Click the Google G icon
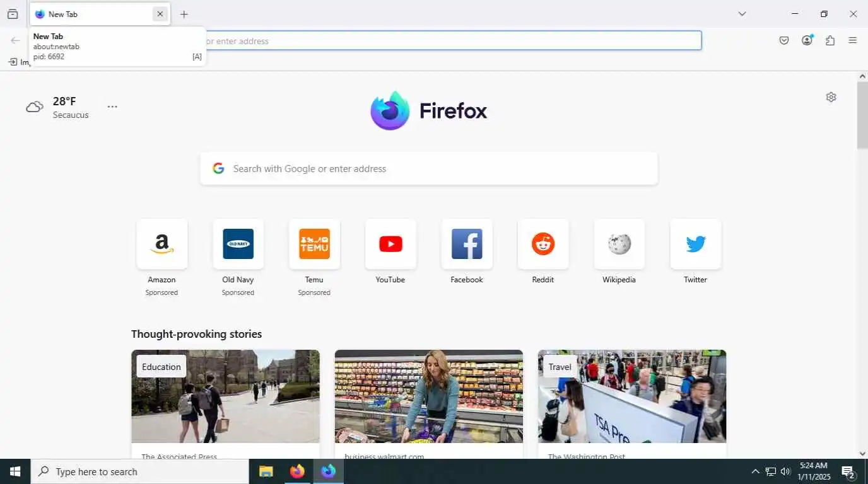This screenshot has width=868, height=484. (x=218, y=168)
